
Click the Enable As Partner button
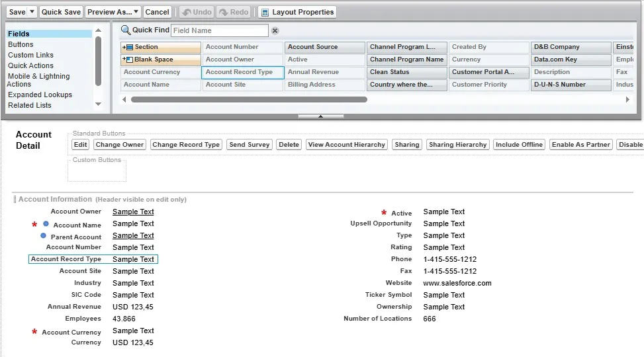click(580, 144)
